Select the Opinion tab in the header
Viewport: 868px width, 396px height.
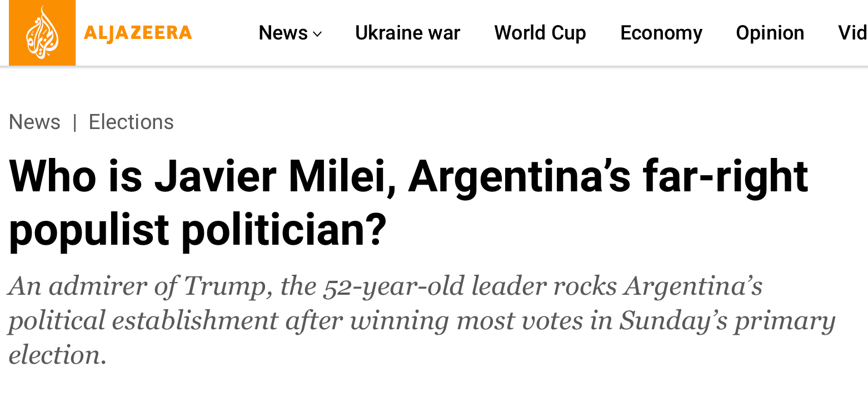pos(770,33)
